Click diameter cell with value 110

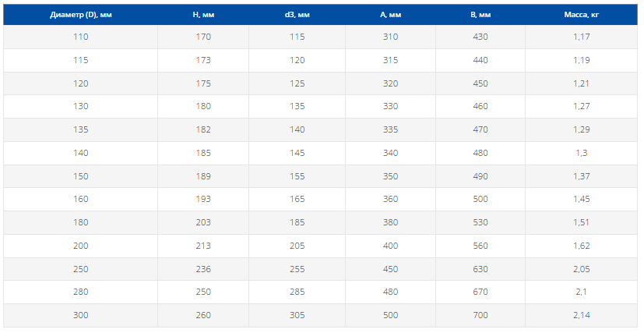80,37
